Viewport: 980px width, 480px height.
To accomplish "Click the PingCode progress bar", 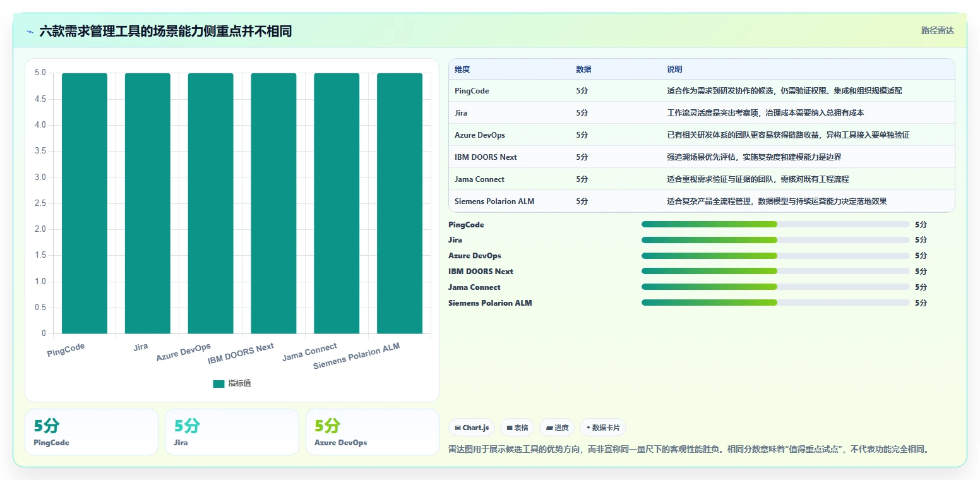I will (x=775, y=224).
